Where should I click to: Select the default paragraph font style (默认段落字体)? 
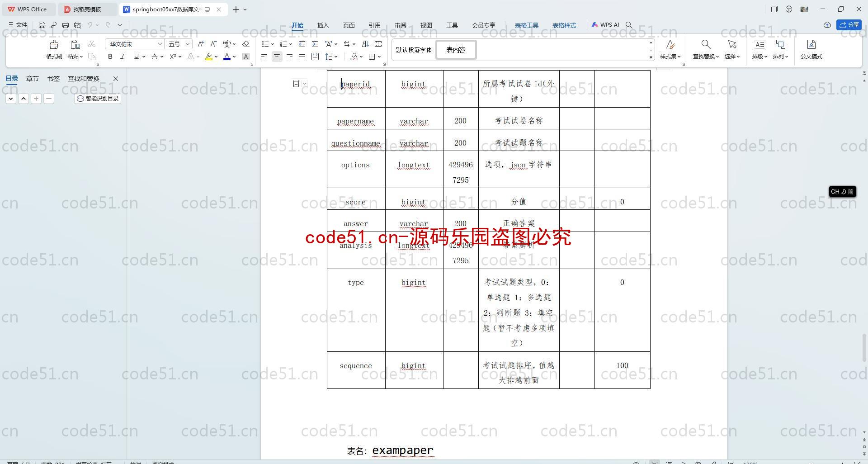tap(414, 50)
